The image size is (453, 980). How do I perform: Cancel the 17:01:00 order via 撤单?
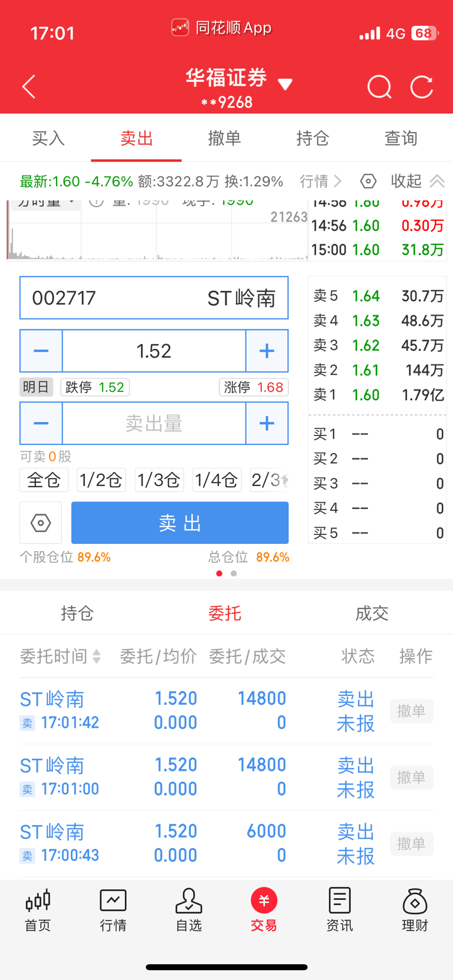tap(411, 777)
